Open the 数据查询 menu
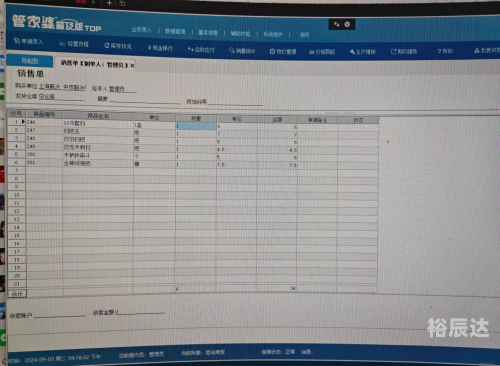This screenshot has width=500, height=366. [x=175, y=31]
